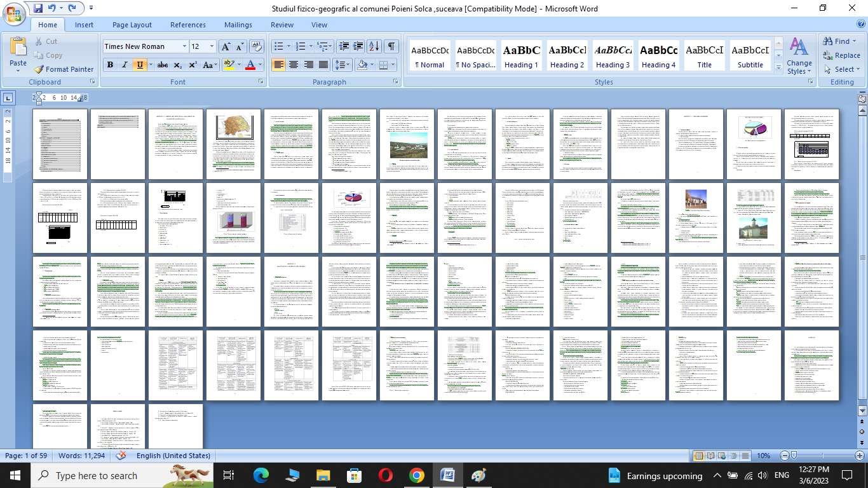Switch to the Page Layout tab

[x=132, y=25]
